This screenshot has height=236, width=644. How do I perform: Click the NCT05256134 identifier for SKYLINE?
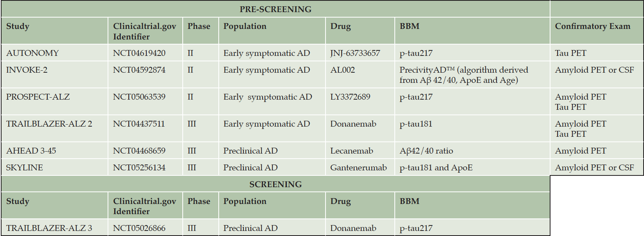tap(139, 168)
